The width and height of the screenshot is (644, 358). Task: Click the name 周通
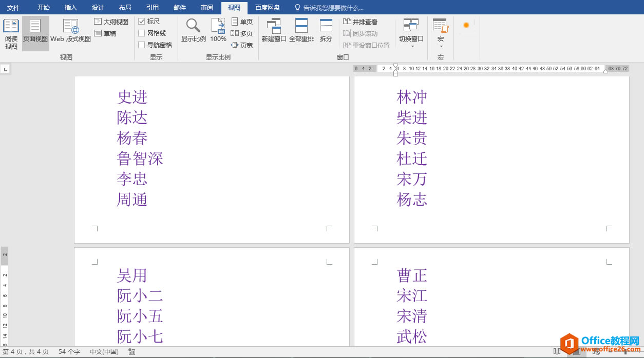[132, 200]
